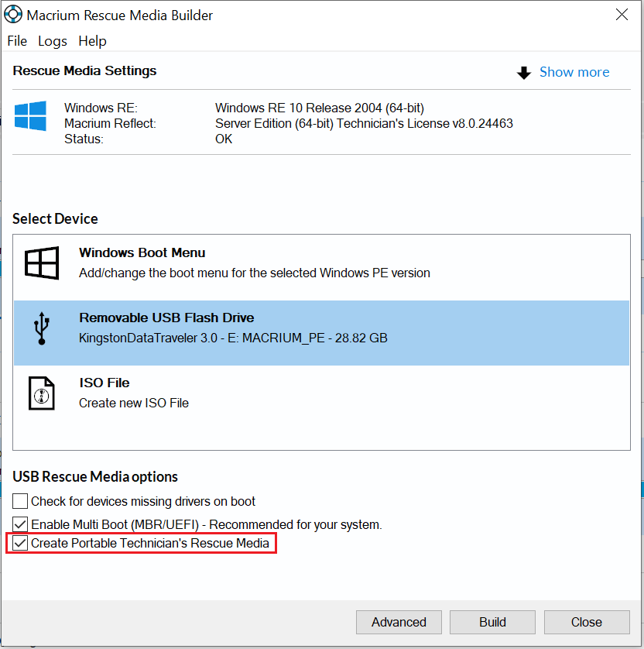Click the USB connector icon in Select Device

coord(41,327)
